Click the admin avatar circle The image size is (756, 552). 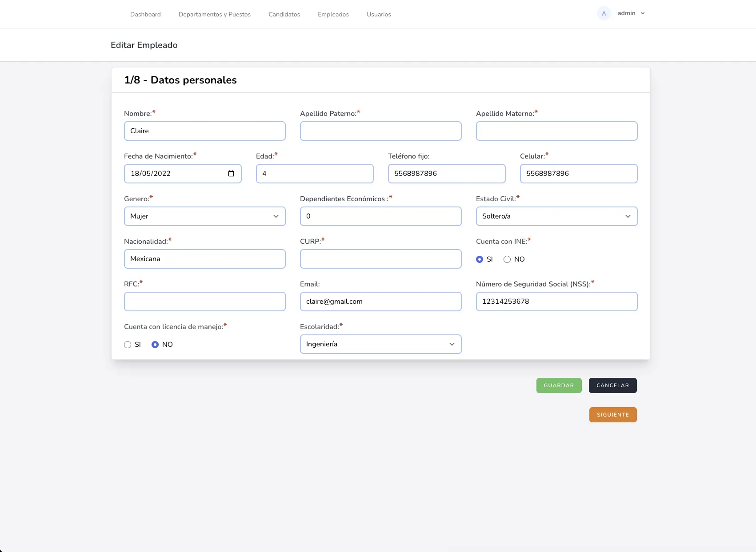pos(604,13)
